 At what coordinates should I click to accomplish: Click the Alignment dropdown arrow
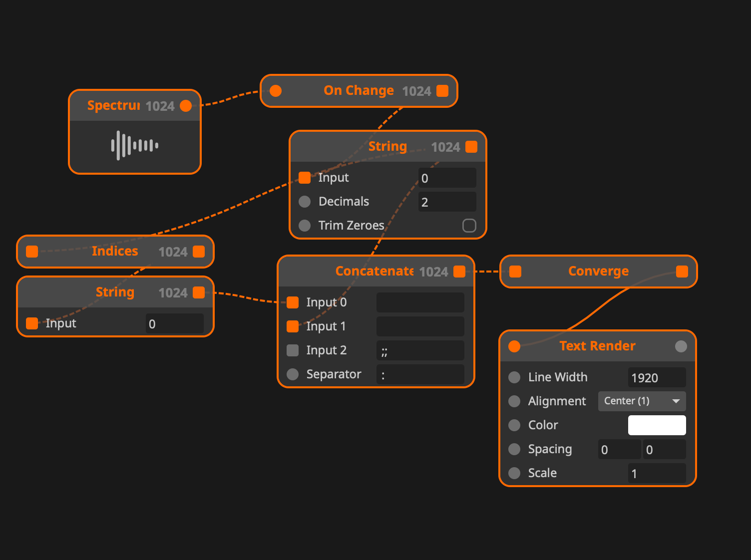click(x=676, y=401)
